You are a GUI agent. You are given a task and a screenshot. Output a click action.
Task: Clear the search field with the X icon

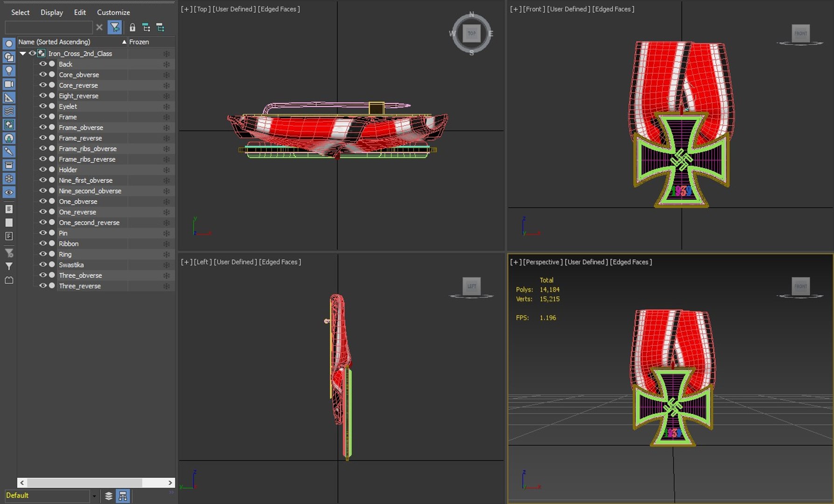99,28
